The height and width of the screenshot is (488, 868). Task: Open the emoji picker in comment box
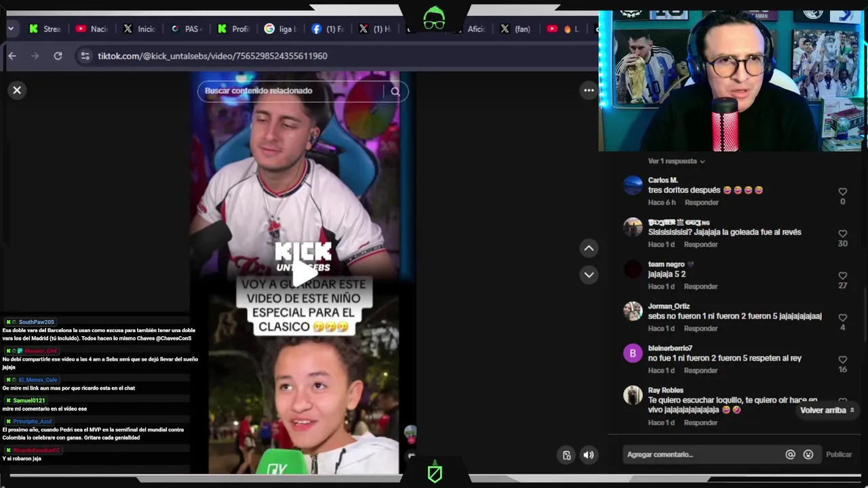click(x=808, y=455)
